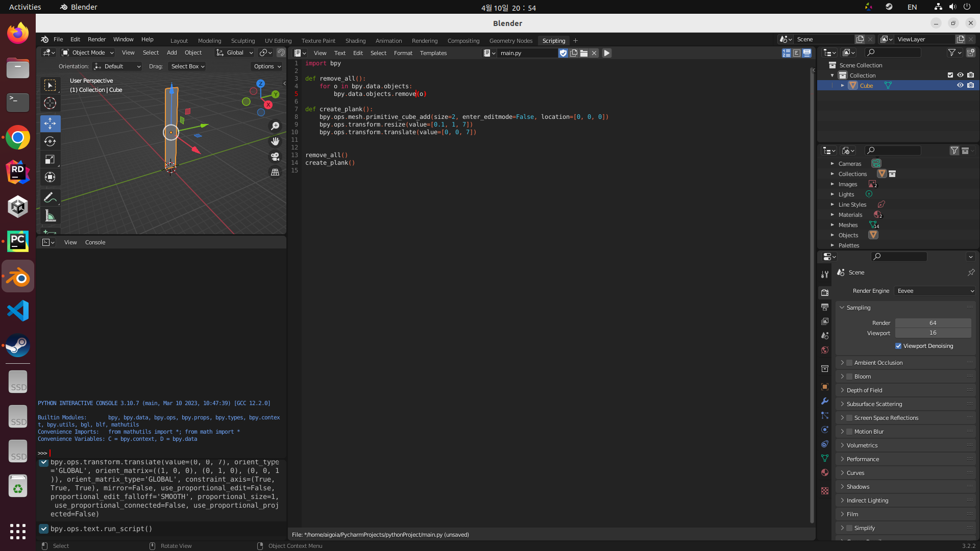Screen dimensions: 980x551
Task: Pin the Scene properties panel
Action: coord(971,272)
